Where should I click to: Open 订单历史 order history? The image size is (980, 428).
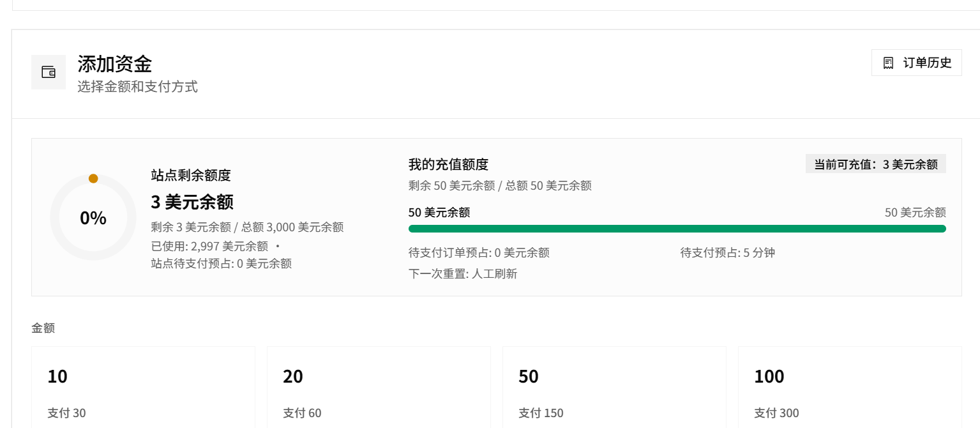[916, 63]
